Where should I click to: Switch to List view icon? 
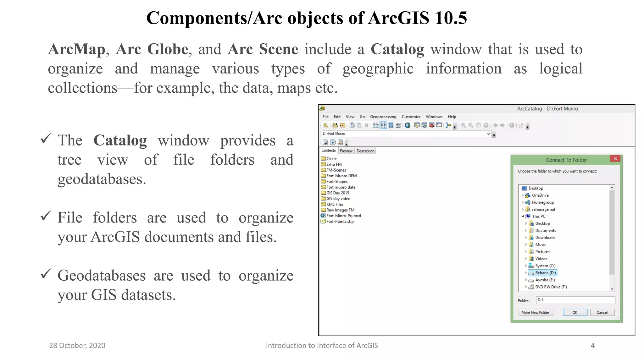[x=383, y=125]
